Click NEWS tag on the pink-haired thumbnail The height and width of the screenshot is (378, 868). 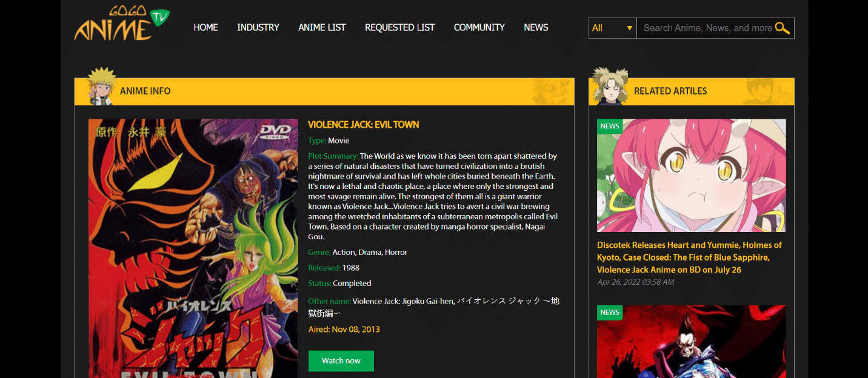(610, 126)
